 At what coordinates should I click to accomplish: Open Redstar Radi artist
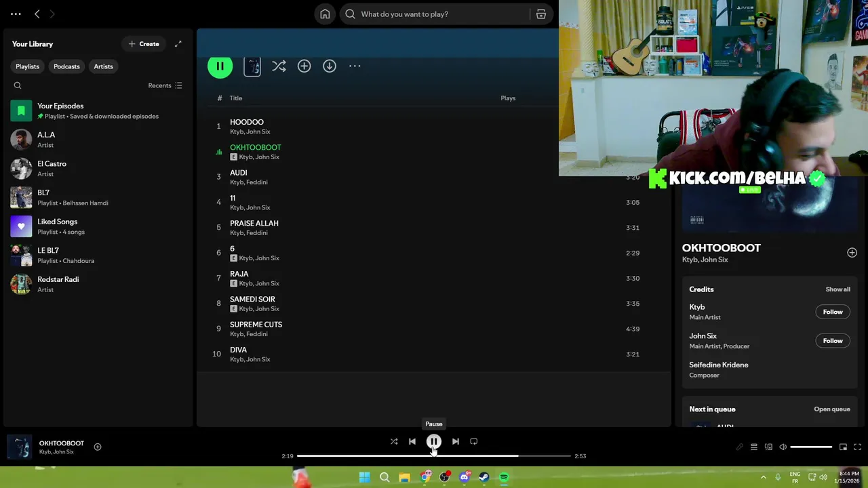(98, 284)
